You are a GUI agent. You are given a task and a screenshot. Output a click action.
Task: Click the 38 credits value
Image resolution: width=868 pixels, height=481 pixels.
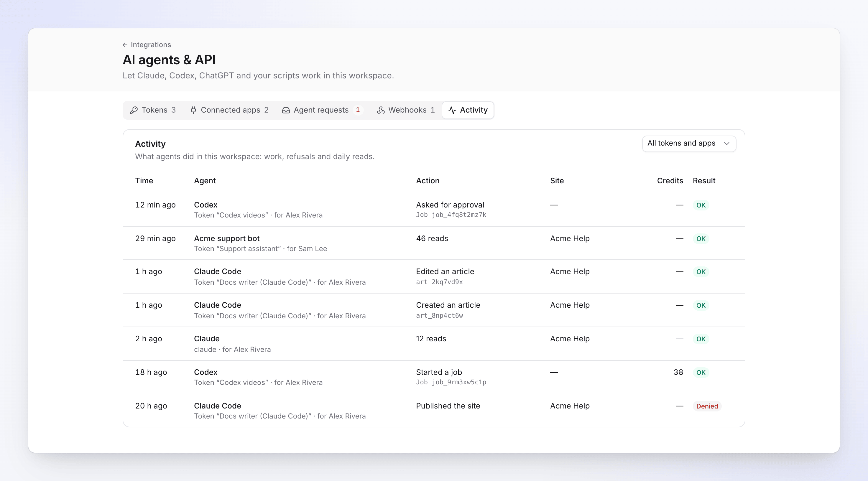point(678,373)
